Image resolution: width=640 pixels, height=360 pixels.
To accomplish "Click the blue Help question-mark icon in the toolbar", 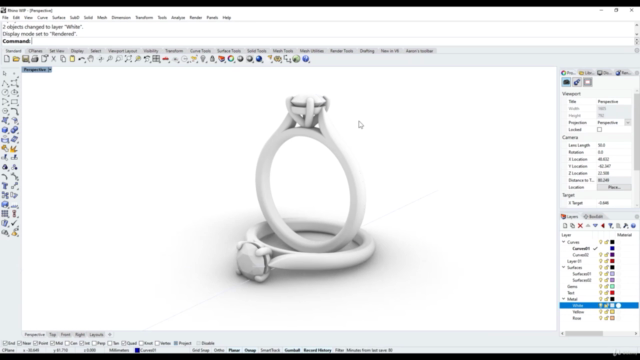I will tap(306, 59).
